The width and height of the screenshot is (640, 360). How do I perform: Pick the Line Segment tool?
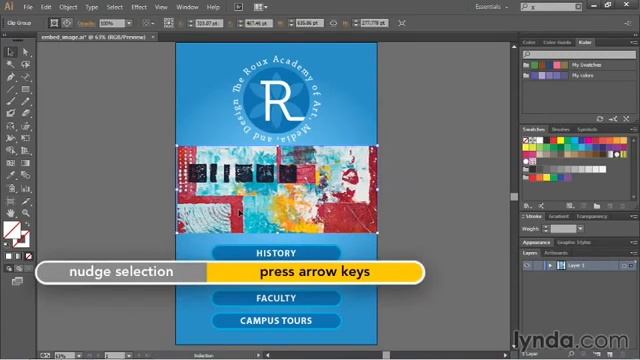tap(11, 89)
